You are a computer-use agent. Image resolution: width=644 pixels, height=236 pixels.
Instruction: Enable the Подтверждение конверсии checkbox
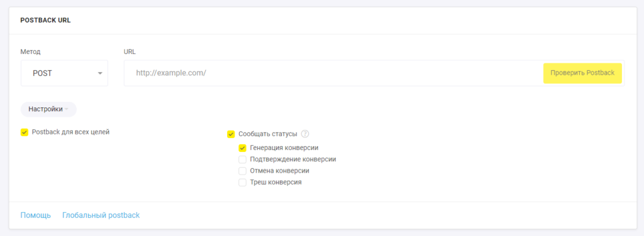242,159
